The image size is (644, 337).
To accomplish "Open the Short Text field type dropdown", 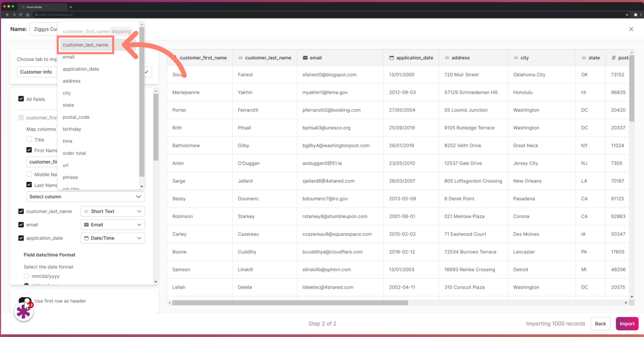I will [112, 211].
